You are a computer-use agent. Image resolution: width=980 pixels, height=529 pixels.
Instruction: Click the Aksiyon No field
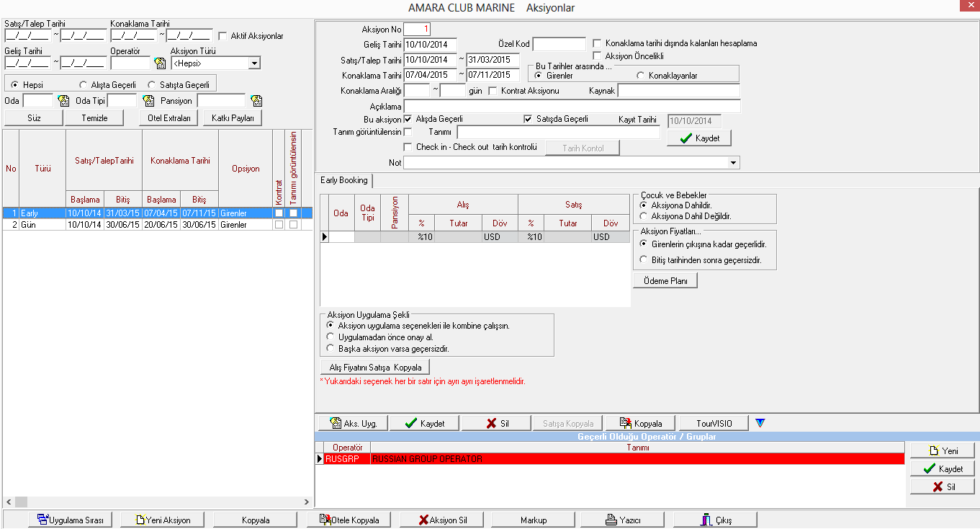tap(417, 30)
